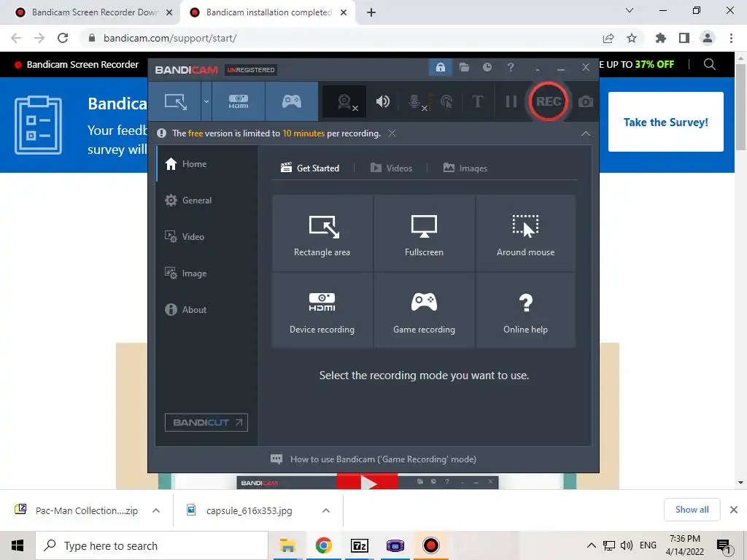
Task: Toggle text overlay T icon
Action: pos(477,101)
